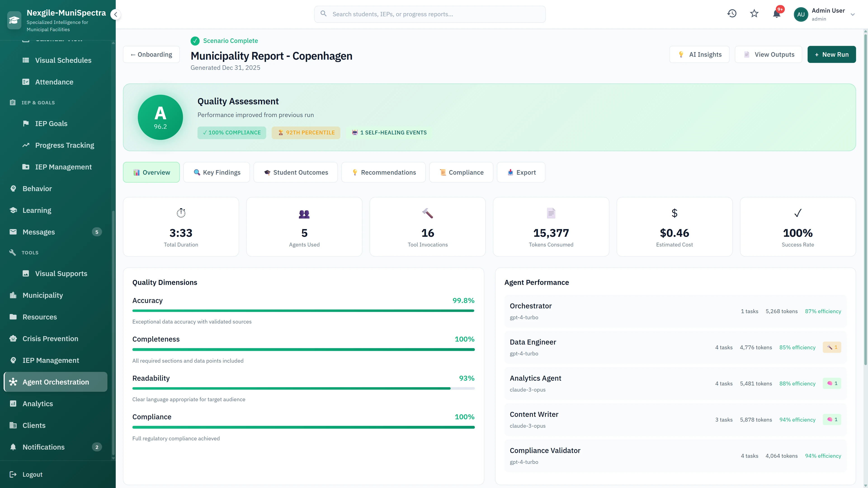Open the Compliance tab

pos(461,172)
